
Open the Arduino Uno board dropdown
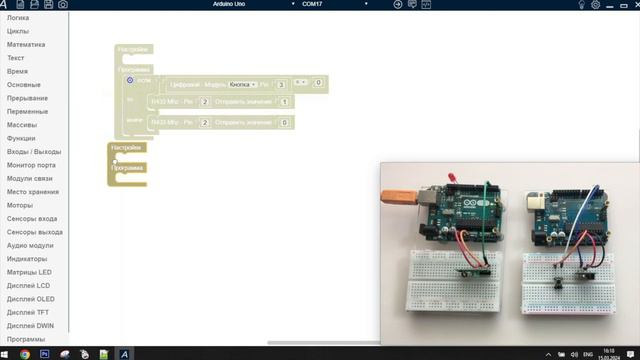[x=253, y=4]
